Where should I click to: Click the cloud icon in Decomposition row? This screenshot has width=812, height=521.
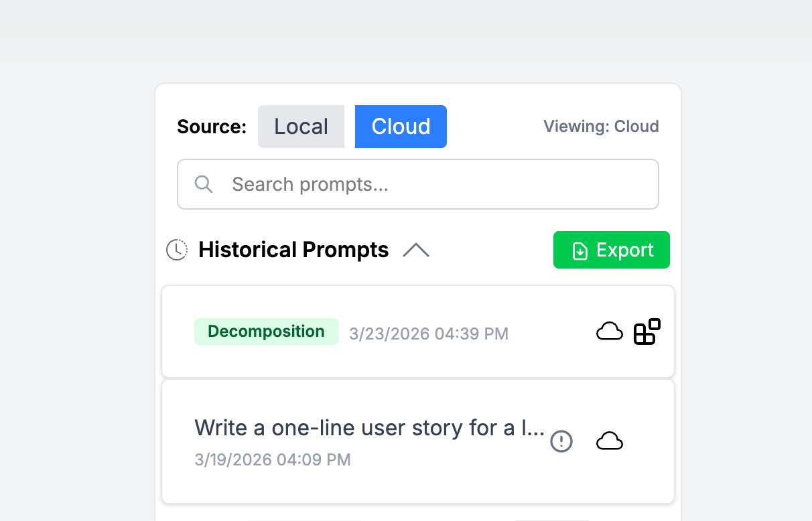pyautogui.click(x=610, y=331)
